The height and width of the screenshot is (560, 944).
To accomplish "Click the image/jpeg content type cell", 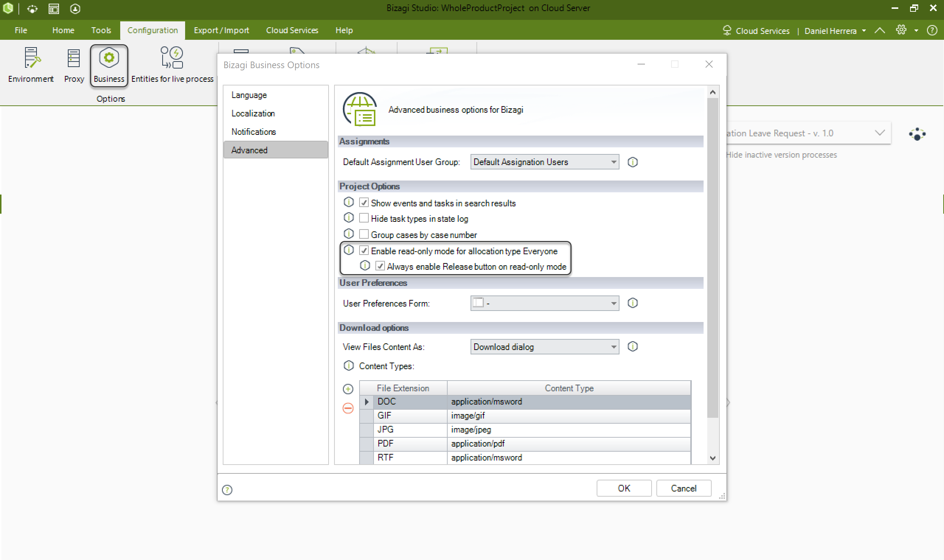I will pyautogui.click(x=569, y=430).
